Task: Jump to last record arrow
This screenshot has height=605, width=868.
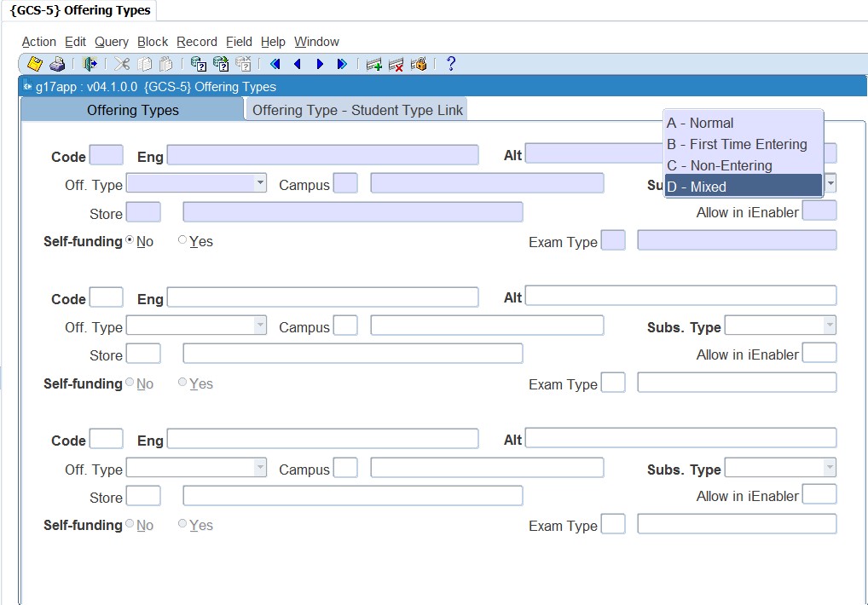Action: [342, 64]
